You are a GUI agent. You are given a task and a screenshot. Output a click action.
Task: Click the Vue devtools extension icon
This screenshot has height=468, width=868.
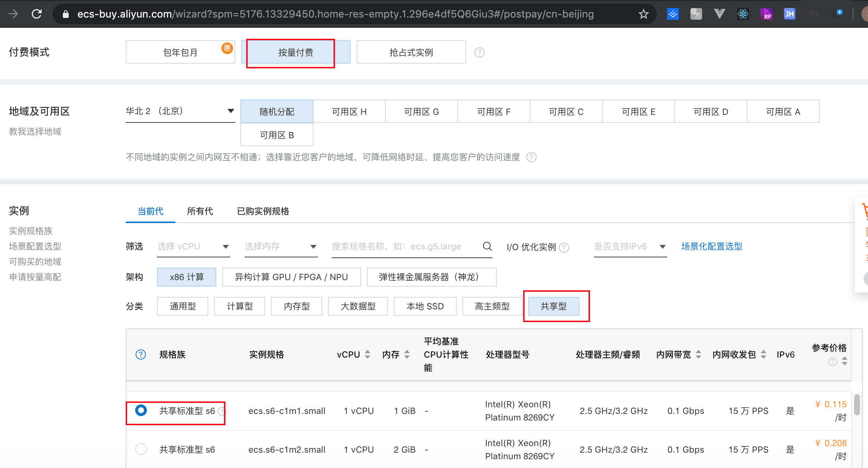click(x=719, y=14)
